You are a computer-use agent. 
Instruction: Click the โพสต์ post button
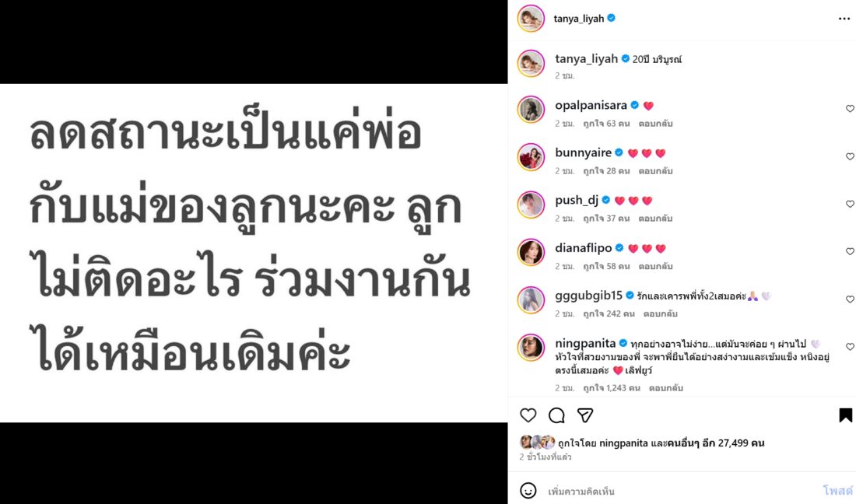click(837, 490)
